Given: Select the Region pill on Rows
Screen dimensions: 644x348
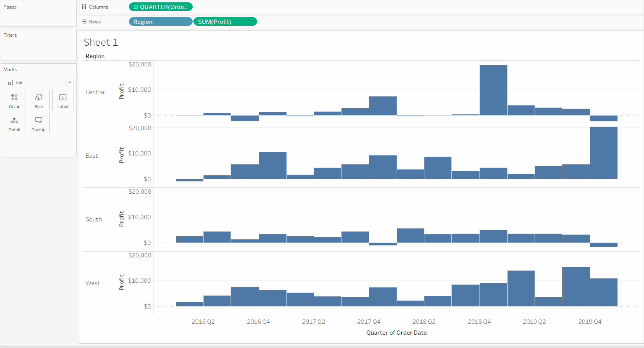Looking at the screenshot, I should click(161, 22).
